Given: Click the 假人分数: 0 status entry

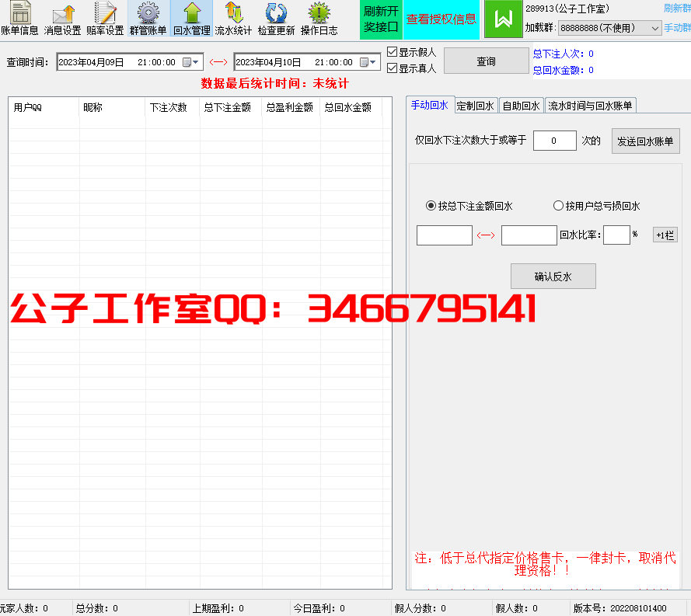Looking at the screenshot, I should pos(420,608).
